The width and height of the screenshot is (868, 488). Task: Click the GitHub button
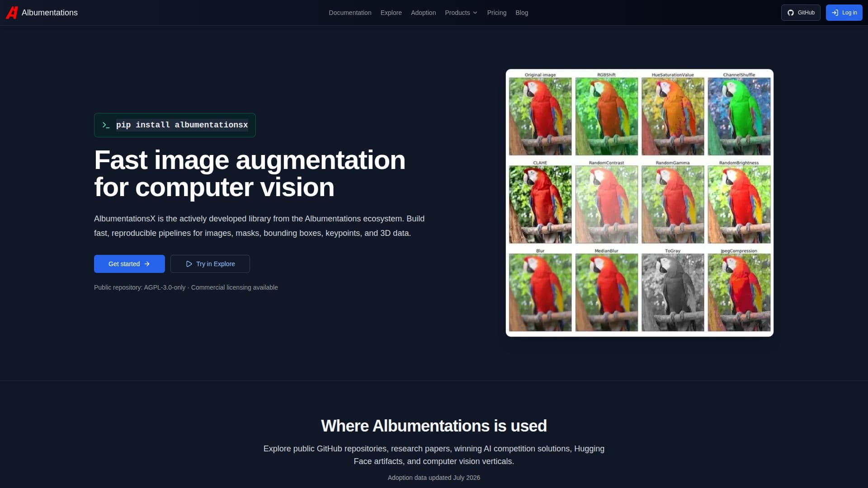tap(801, 13)
